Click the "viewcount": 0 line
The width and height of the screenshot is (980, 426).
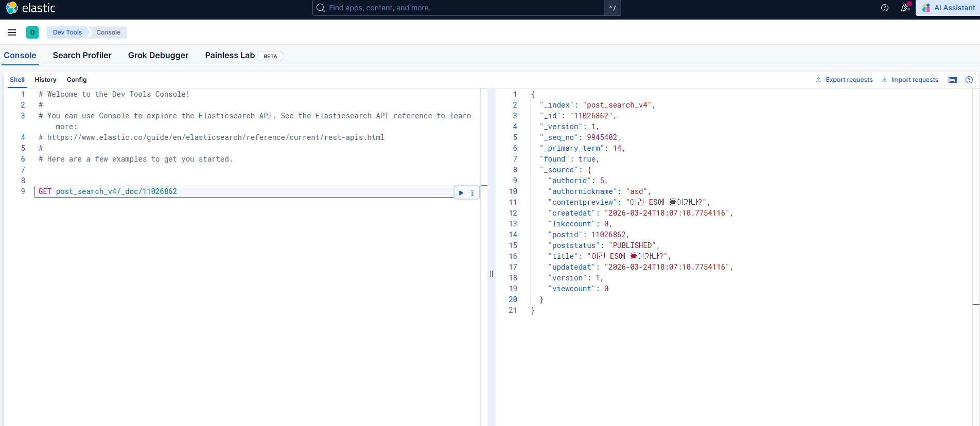point(579,289)
